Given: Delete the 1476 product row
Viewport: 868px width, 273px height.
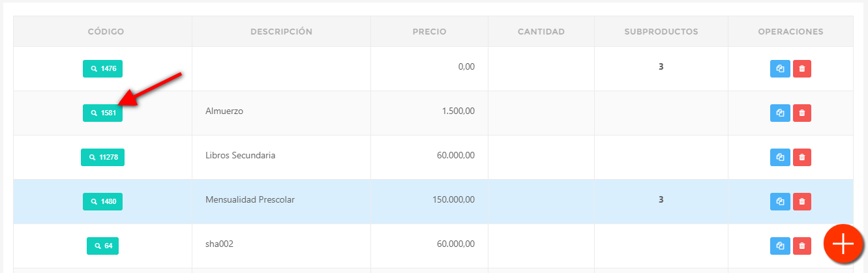Looking at the screenshot, I should pyautogui.click(x=802, y=68).
